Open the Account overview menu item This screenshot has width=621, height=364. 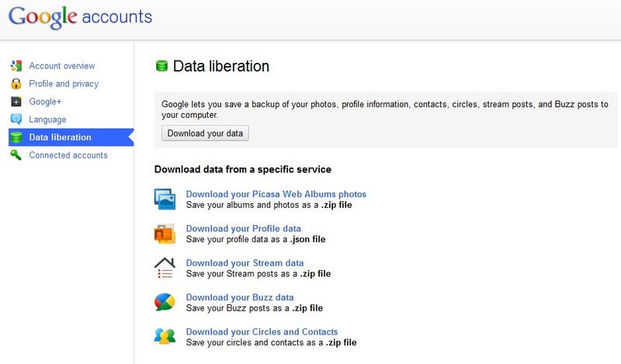(62, 66)
